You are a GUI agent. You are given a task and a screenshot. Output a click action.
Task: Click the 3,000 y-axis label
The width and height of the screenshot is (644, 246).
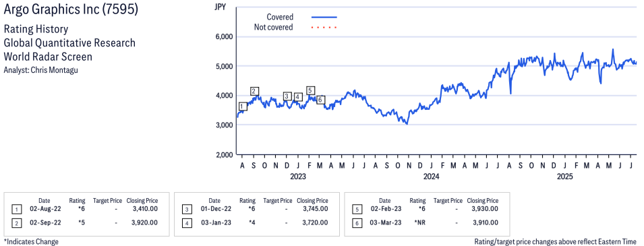pyautogui.click(x=225, y=125)
